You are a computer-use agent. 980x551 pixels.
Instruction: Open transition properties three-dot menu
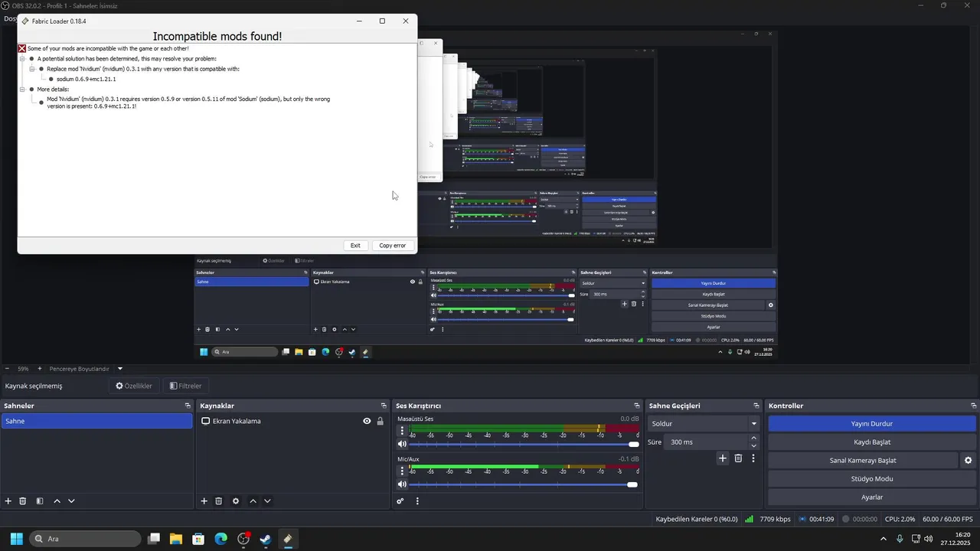coord(753,458)
